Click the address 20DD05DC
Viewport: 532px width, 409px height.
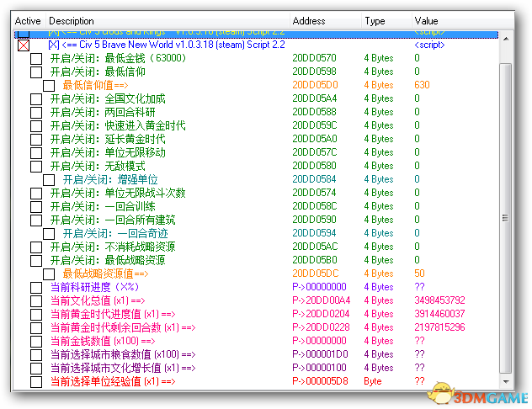coord(316,274)
